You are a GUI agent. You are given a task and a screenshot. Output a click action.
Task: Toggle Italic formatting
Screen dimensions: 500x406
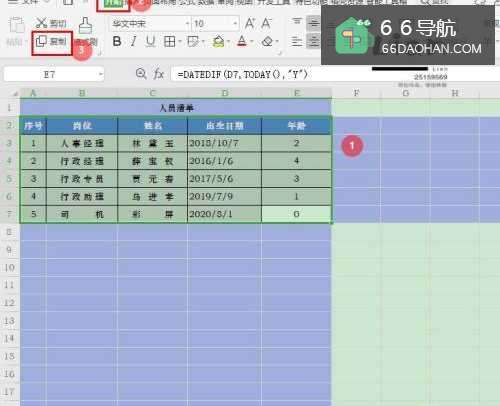tap(133, 42)
